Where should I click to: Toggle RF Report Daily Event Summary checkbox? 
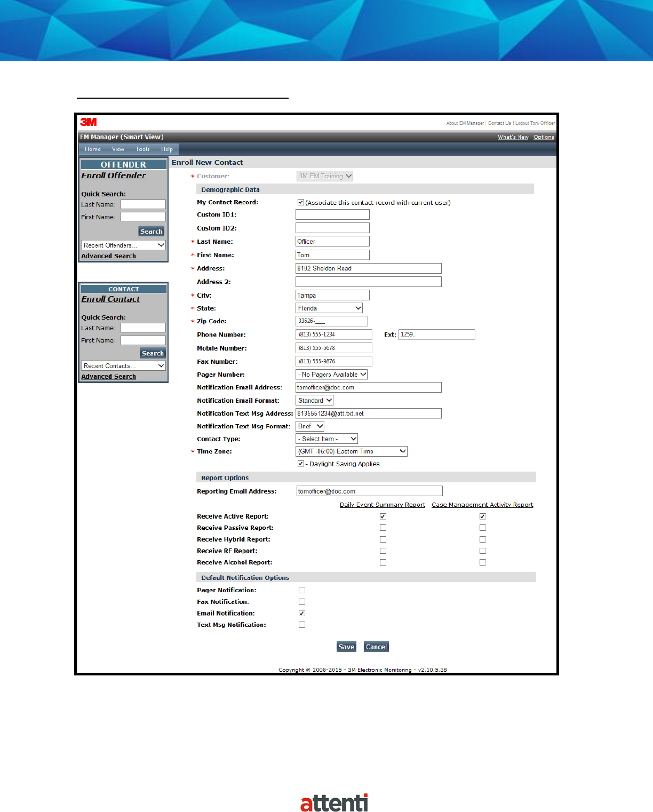[383, 551]
